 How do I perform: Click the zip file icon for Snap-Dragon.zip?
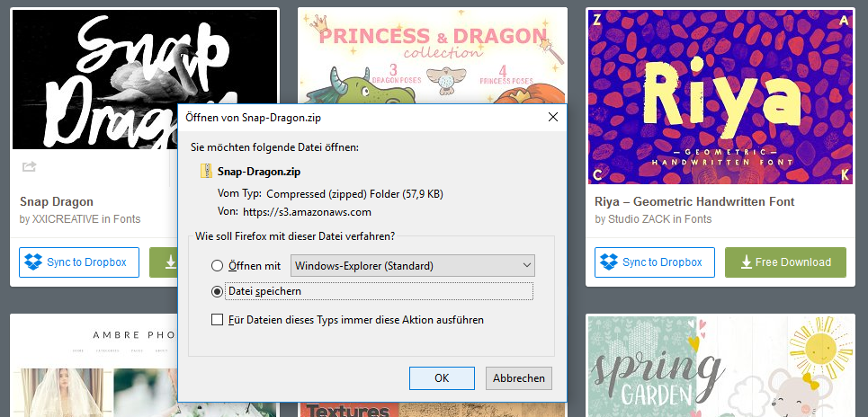coord(207,172)
